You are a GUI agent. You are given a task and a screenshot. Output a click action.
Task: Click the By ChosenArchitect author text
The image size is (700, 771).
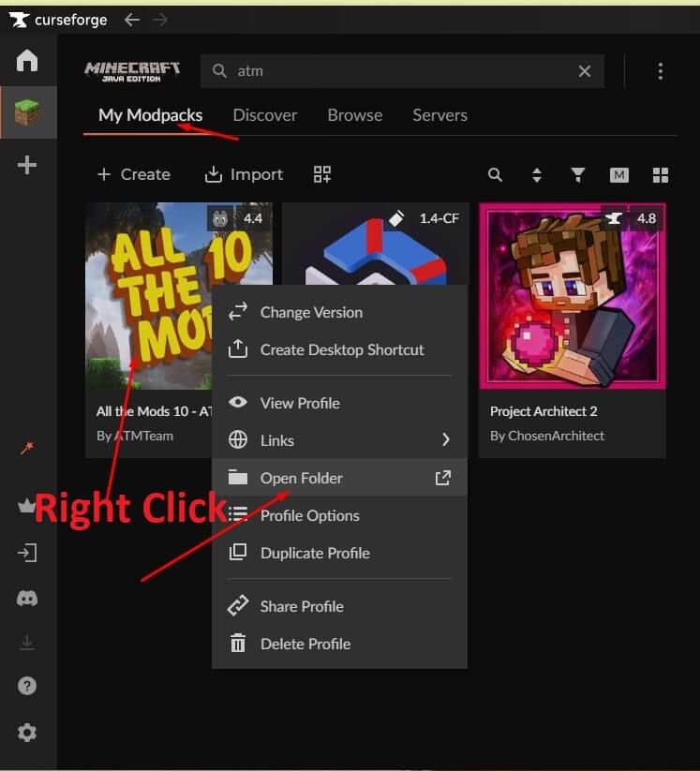click(547, 436)
